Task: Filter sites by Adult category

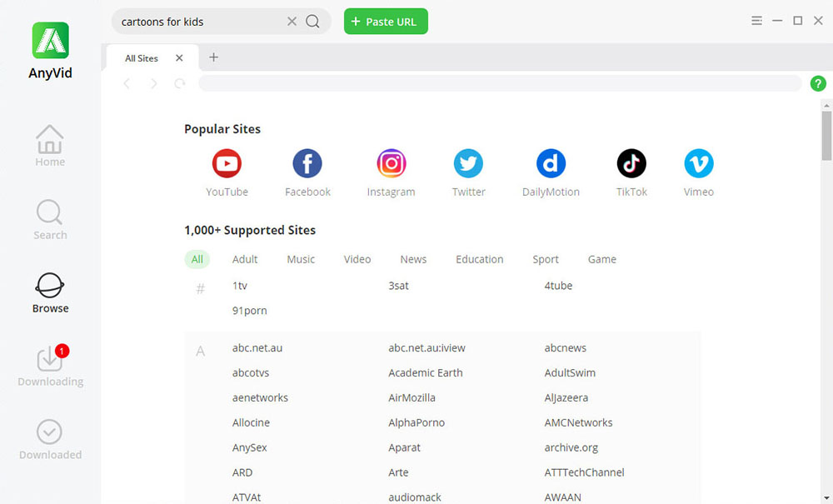Action: [x=245, y=259]
